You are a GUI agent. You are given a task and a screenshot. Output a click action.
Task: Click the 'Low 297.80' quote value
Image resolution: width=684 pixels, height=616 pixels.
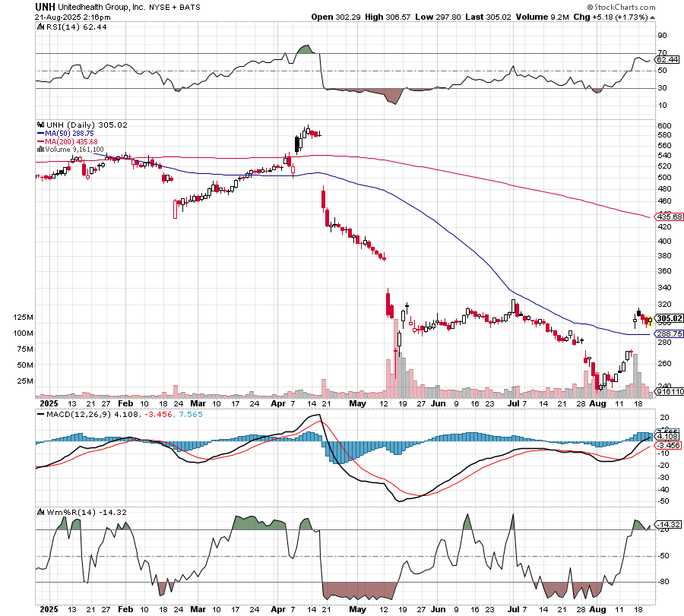click(x=438, y=17)
